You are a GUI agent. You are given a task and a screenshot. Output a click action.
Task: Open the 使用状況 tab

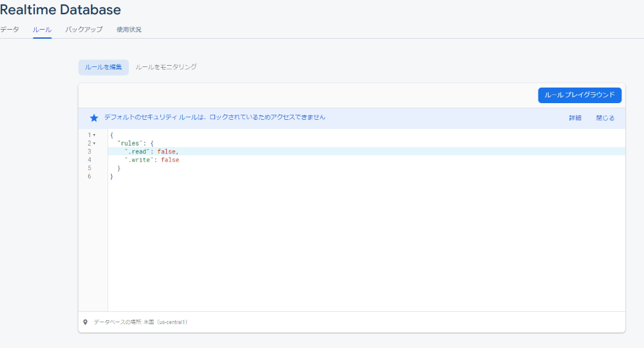click(129, 30)
